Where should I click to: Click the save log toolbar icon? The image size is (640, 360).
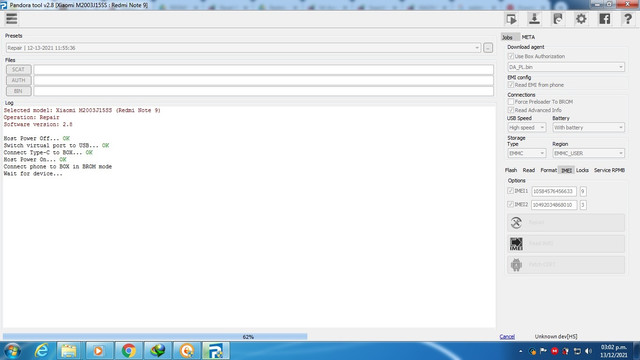pyautogui.click(x=558, y=19)
